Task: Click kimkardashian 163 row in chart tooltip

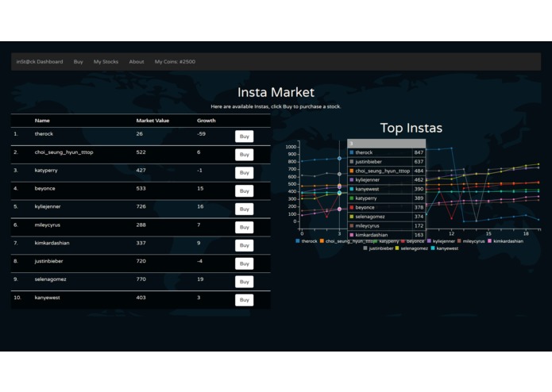Action: point(387,235)
